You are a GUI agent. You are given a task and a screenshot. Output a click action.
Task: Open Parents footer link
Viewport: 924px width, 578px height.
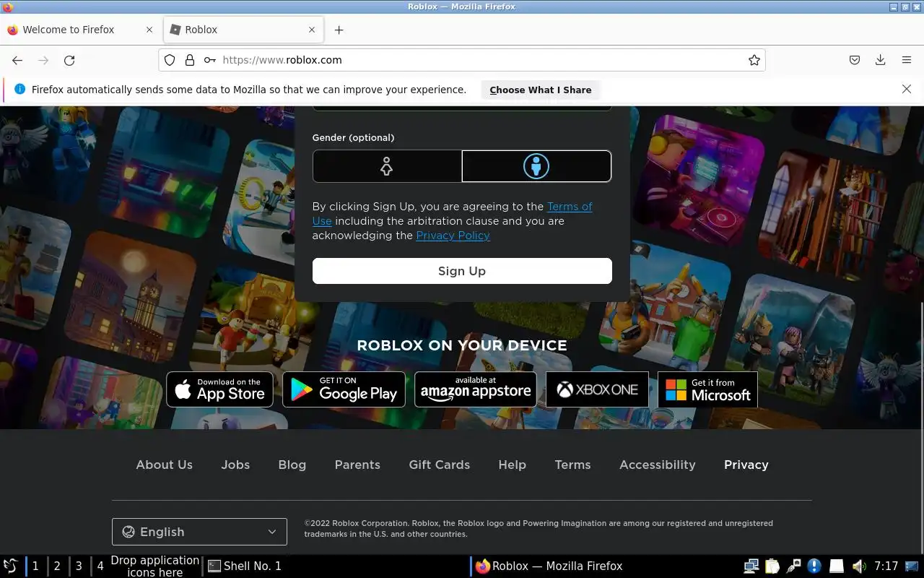pyautogui.click(x=357, y=465)
